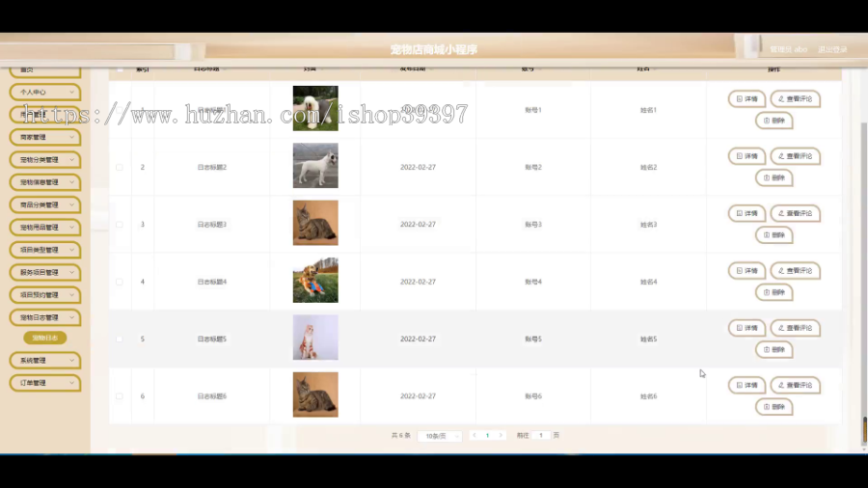The image size is (868, 488).
Task: Expand the 项目类型管理 sidebar menu
Action: [x=44, y=250]
